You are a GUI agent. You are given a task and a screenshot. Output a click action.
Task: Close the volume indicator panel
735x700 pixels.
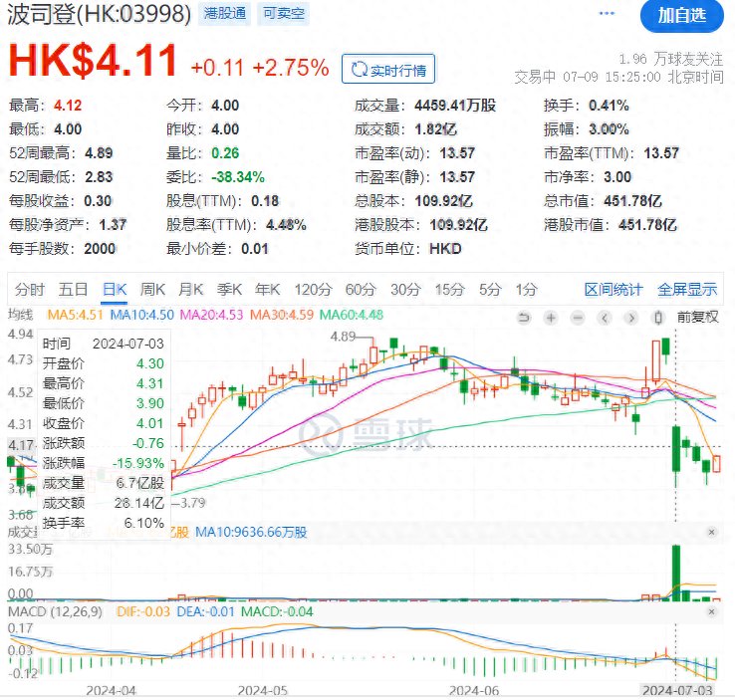point(711,533)
